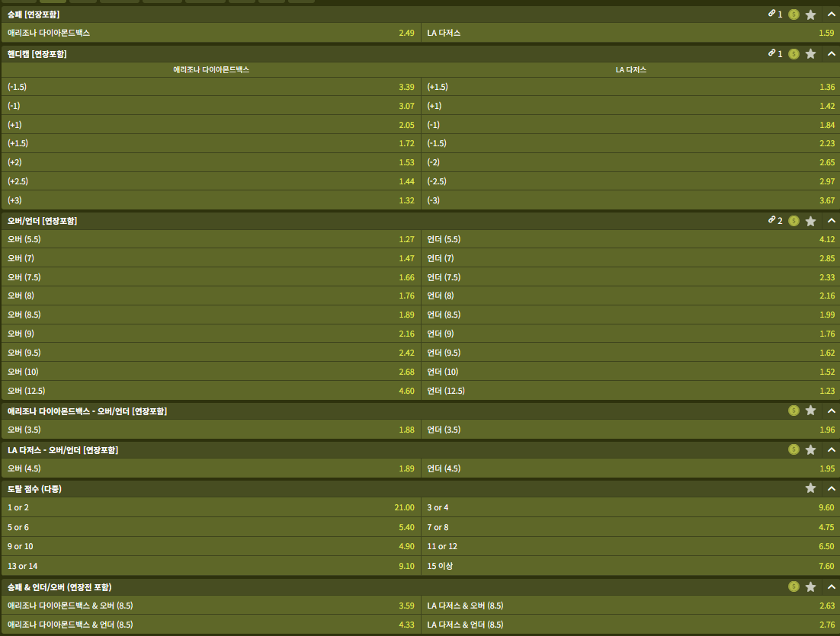Click the coin icon in 승패 & 언더/오버 header
The width and height of the screenshot is (840, 636).
click(x=794, y=586)
